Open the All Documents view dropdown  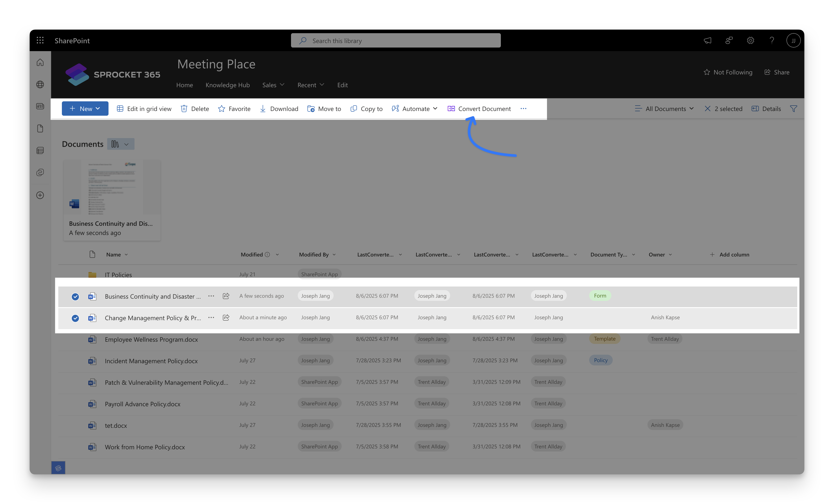664,109
